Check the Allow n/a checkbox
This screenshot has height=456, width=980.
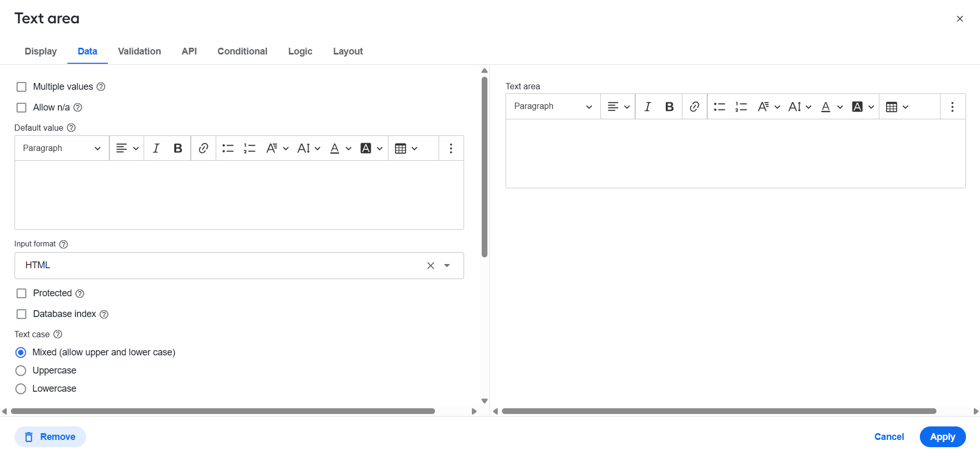21,107
